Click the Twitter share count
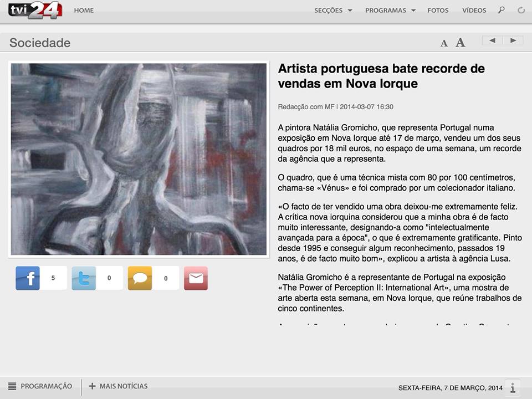532x399 pixels. click(109, 278)
